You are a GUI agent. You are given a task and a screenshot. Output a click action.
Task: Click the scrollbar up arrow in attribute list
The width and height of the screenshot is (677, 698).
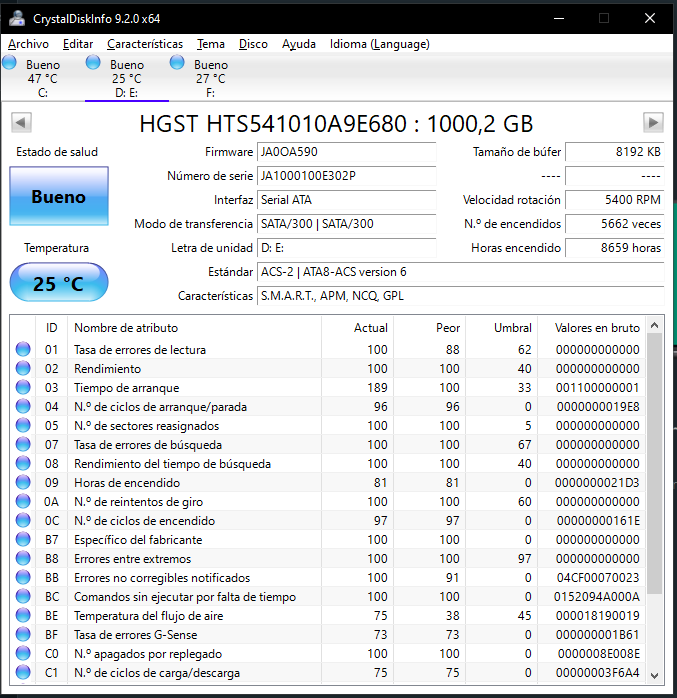coord(654,325)
